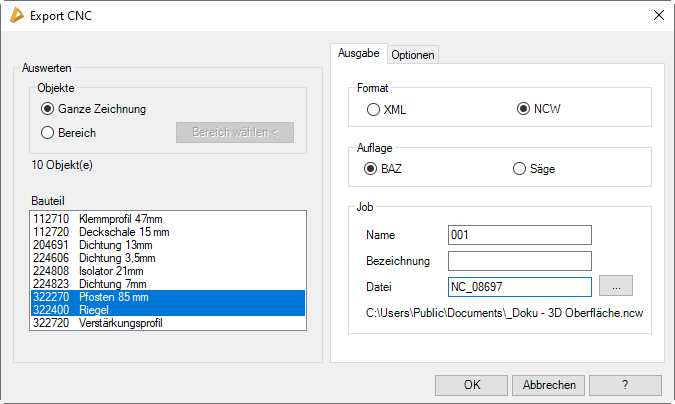Select the Säge radio option

519,169
